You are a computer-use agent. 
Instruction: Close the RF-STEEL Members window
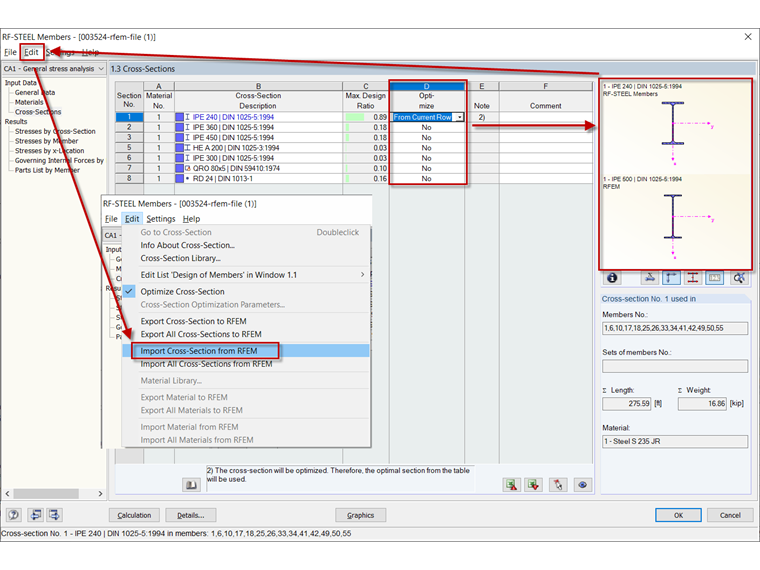click(x=748, y=37)
